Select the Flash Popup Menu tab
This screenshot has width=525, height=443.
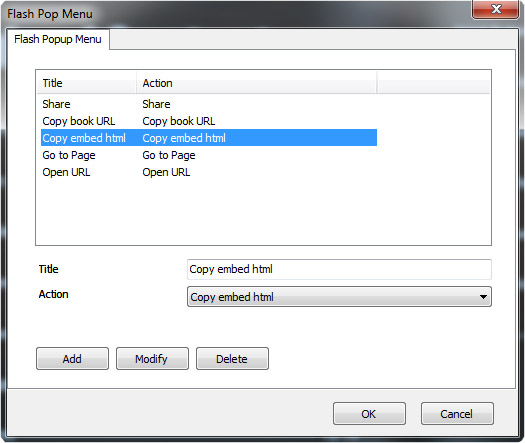click(58, 39)
